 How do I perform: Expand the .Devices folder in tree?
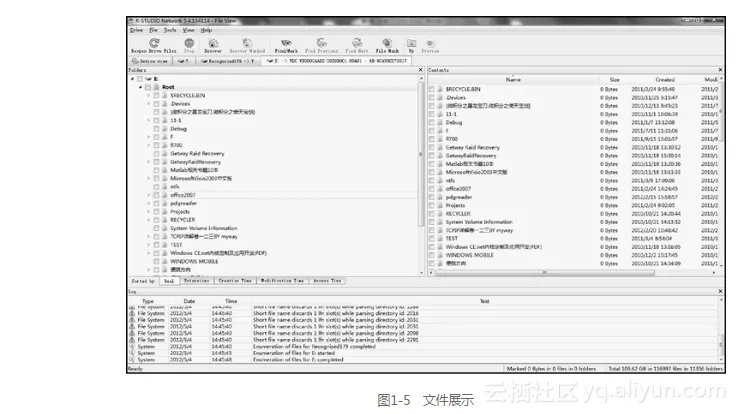[149, 104]
